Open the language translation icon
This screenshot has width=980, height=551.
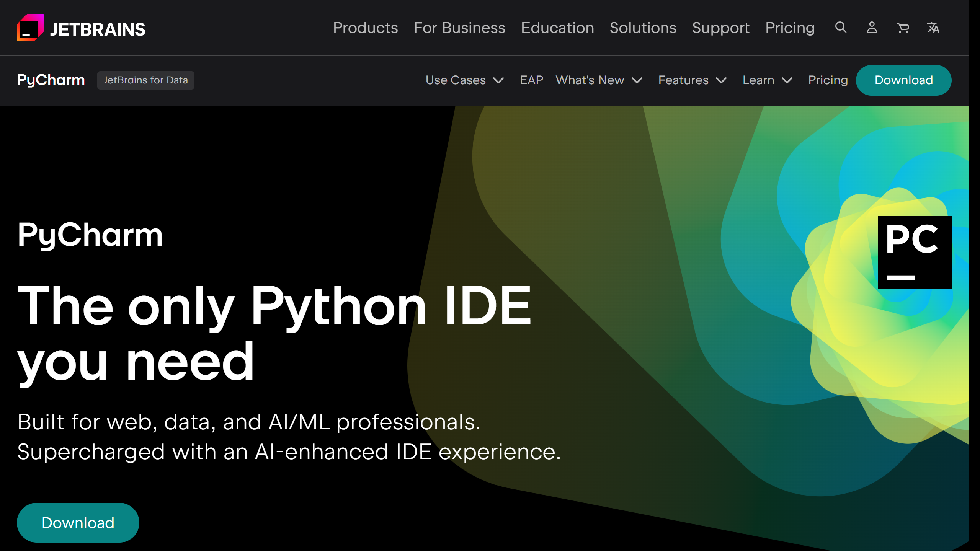pos(933,28)
